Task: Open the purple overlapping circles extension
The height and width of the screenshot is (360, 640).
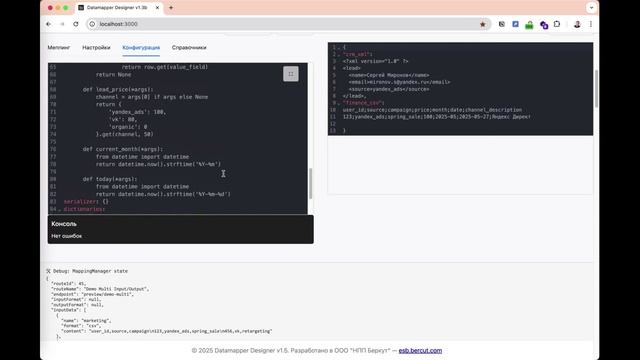Action: pos(544,25)
